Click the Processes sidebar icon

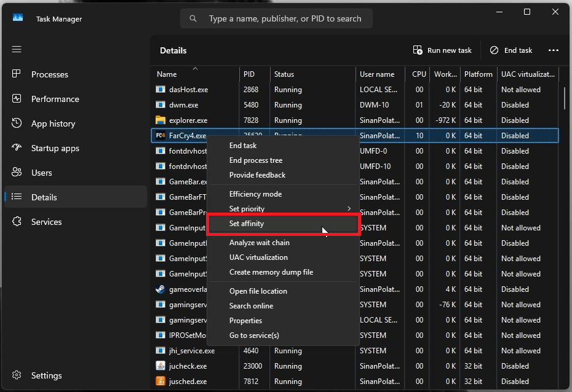pyautogui.click(x=17, y=74)
